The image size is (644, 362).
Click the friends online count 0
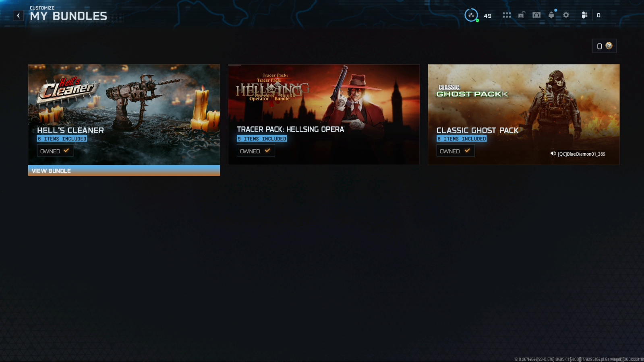coord(598,15)
